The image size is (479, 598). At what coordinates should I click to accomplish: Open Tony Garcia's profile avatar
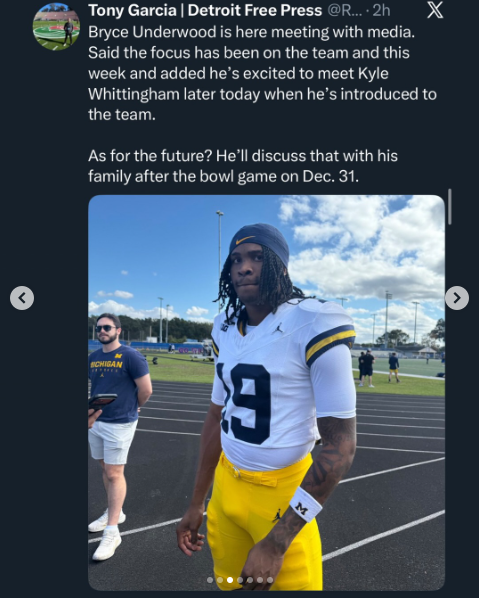pyautogui.click(x=56, y=26)
